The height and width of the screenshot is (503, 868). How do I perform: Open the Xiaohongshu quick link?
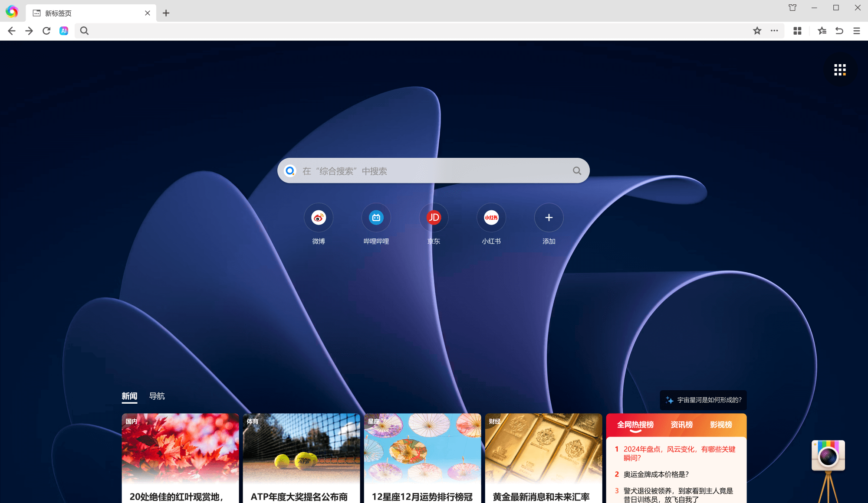[x=490, y=217]
